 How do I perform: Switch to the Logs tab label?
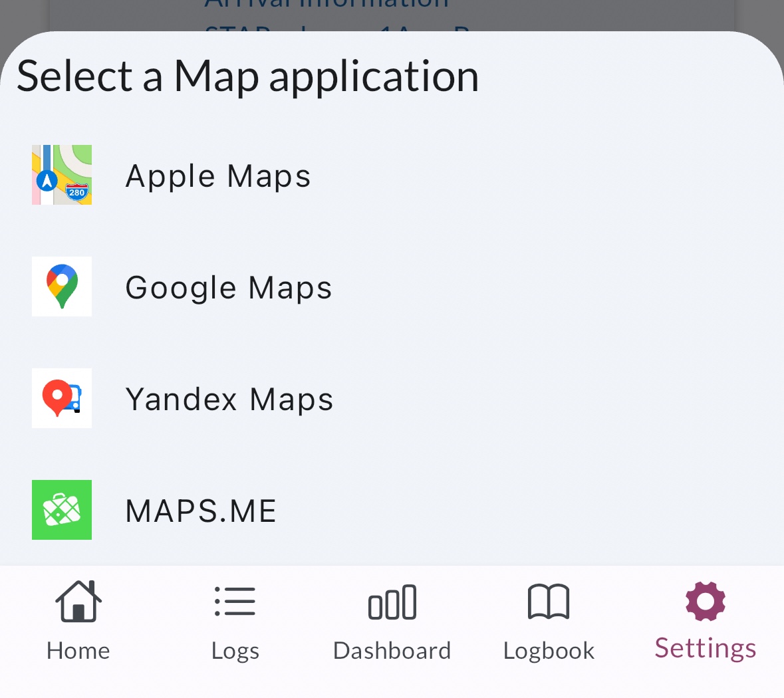pos(235,650)
